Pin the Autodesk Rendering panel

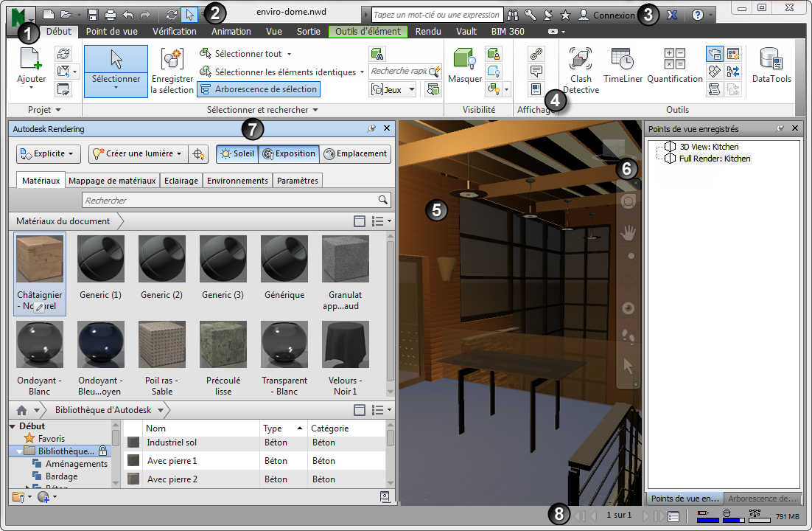(x=371, y=128)
